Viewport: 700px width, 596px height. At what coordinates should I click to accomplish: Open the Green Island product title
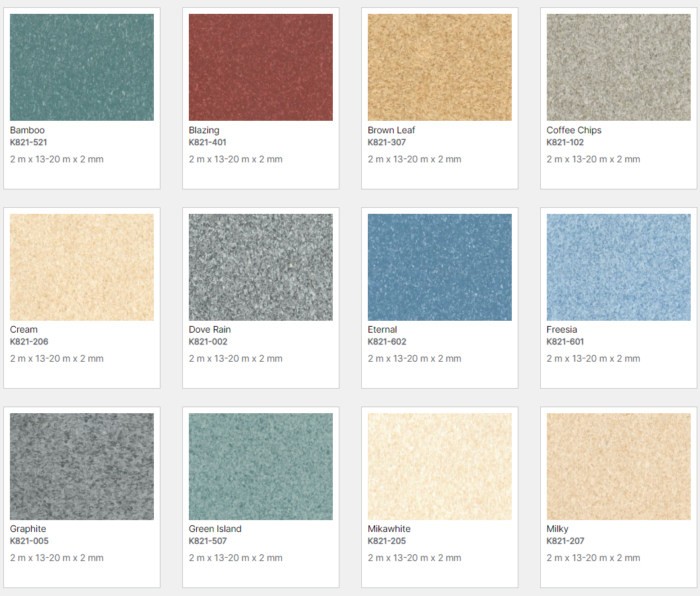[x=215, y=529]
